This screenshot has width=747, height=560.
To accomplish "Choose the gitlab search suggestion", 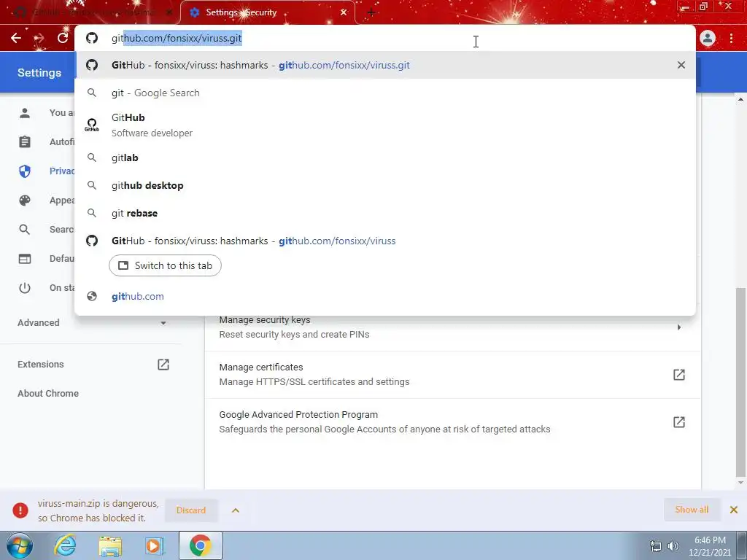I will point(385,157).
